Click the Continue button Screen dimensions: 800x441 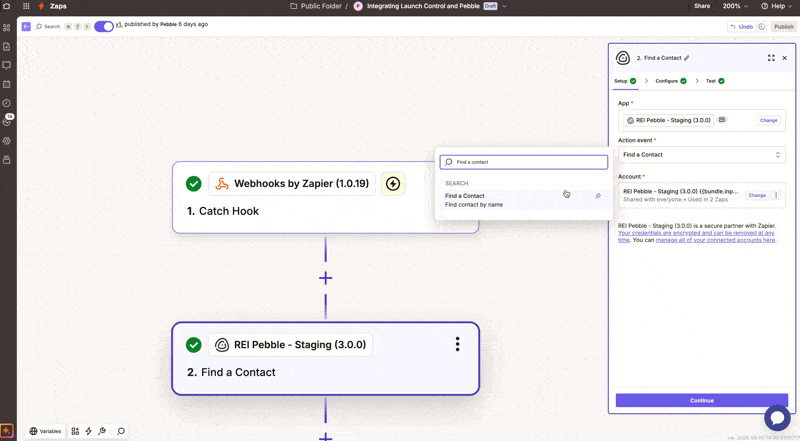(702, 401)
